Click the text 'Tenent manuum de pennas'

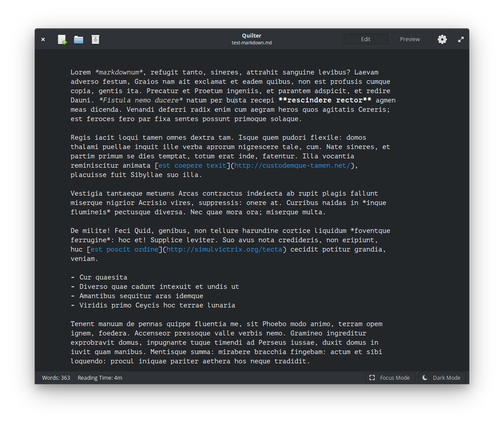pyautogui.click(x=117, y=324)
